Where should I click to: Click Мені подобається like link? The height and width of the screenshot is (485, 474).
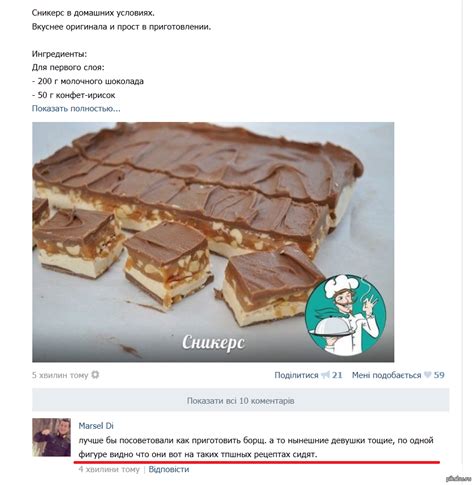[386, 375]
